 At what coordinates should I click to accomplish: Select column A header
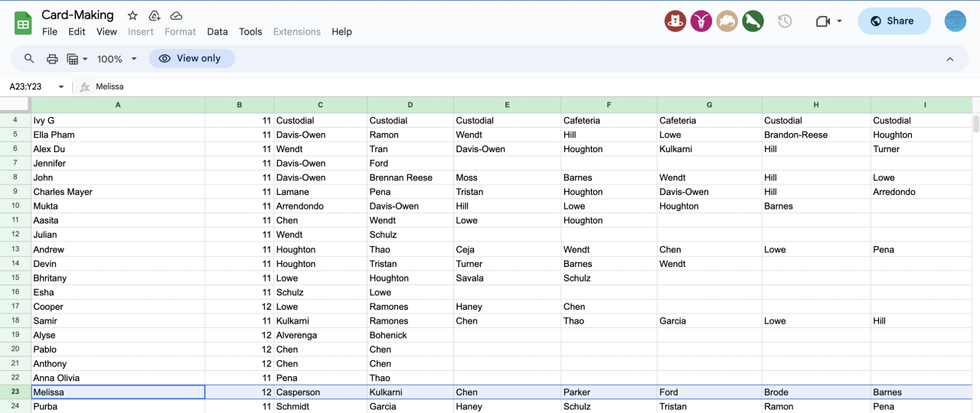[x=118, y=105]
